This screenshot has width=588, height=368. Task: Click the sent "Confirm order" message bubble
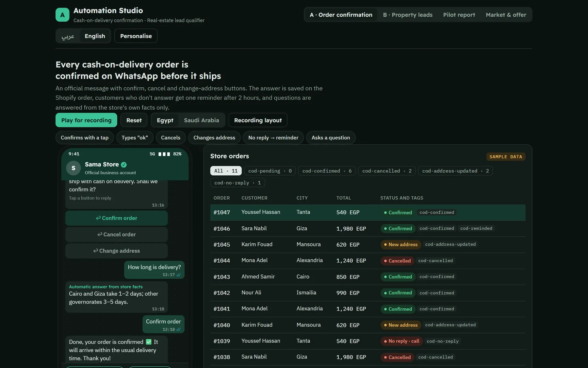point(163,324)
